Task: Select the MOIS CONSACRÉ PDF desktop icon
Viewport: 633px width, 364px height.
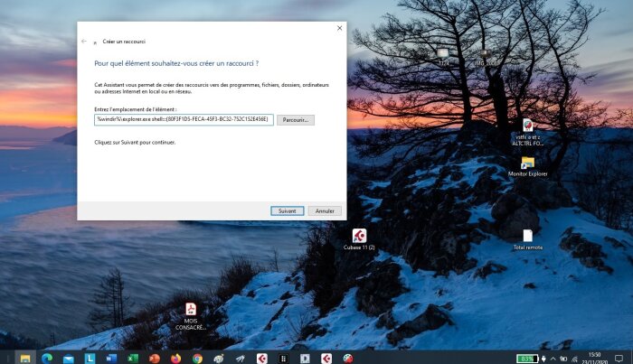Action: (191, 316)
